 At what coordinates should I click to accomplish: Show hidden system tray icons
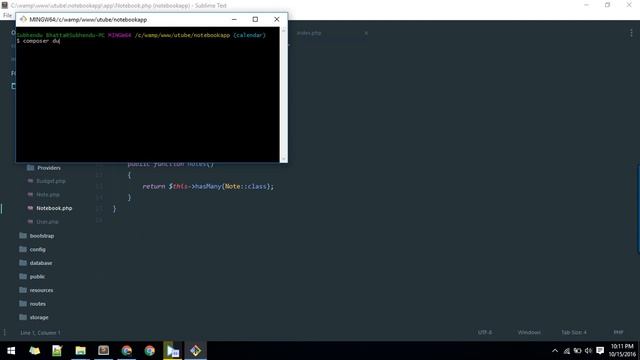pos(555,351)
